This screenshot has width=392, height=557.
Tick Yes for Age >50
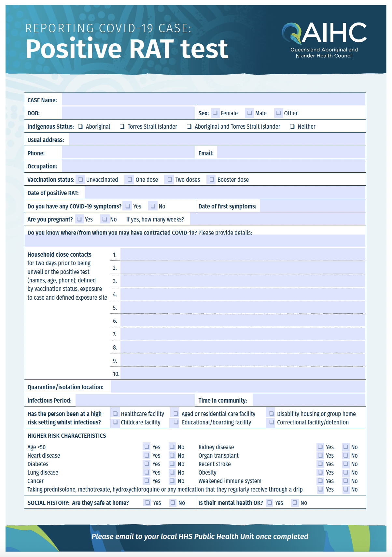tap(147, 447)
